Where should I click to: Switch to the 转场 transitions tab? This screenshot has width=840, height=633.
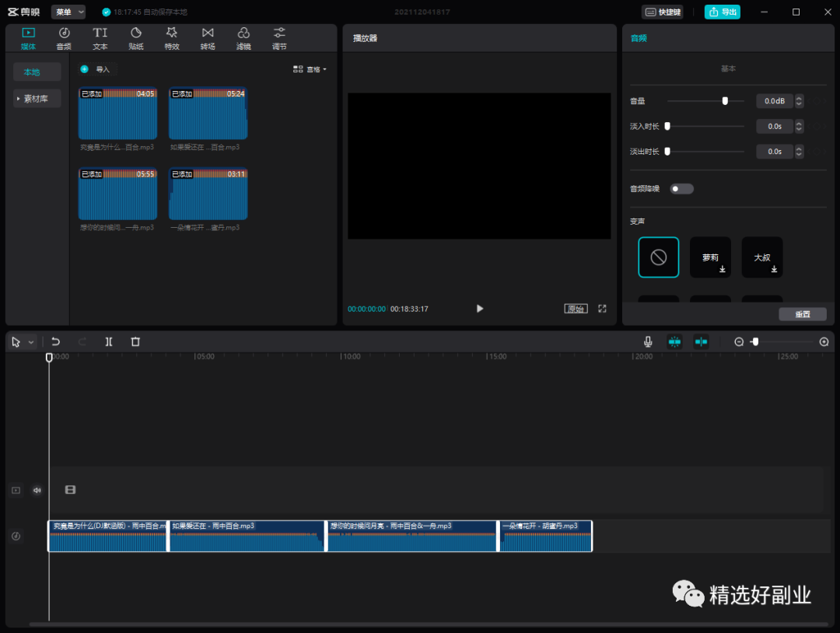(208, 37)
